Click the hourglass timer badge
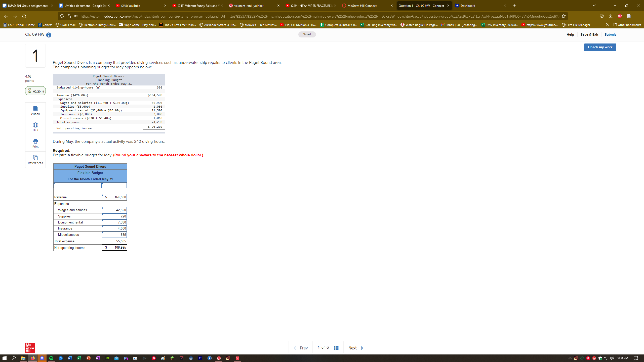The width and height of the screenshot is (644, 362). 35,91
